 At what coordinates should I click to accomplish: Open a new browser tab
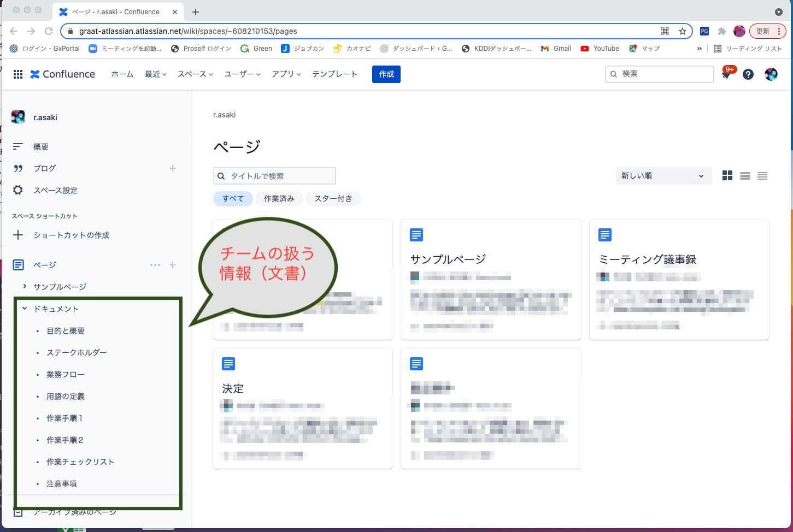tap(196, 11)
